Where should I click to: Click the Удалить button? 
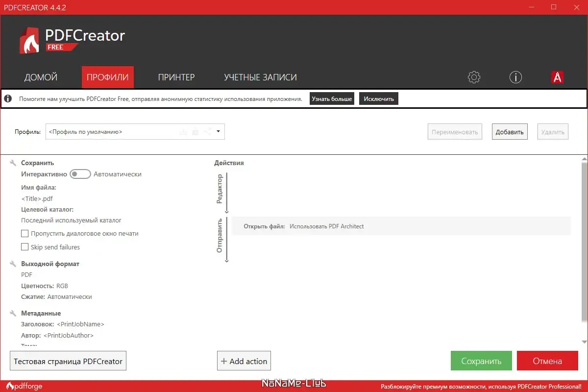click(x=553, y=132)
